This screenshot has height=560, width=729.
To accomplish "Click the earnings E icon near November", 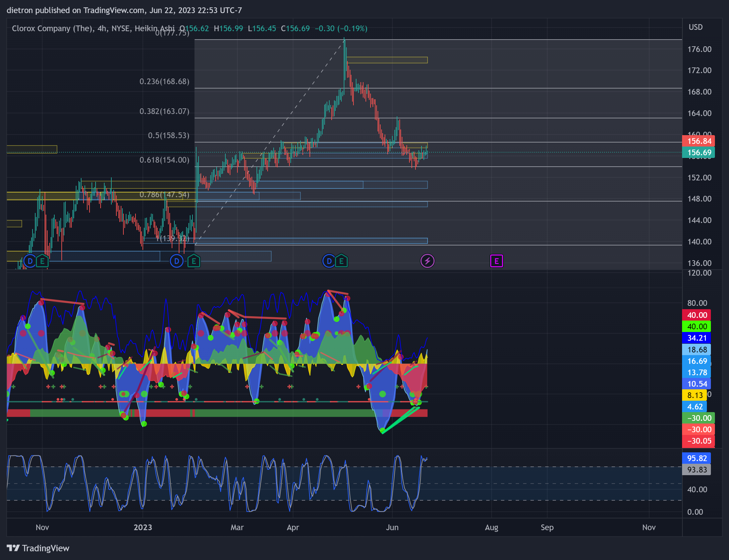I will point(42,261).
